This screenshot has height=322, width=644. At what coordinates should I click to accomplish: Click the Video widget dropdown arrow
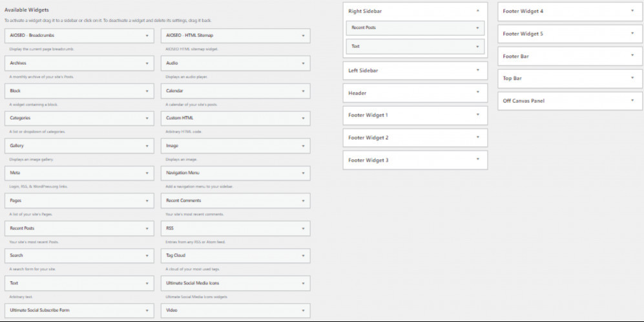coord(303,310)
